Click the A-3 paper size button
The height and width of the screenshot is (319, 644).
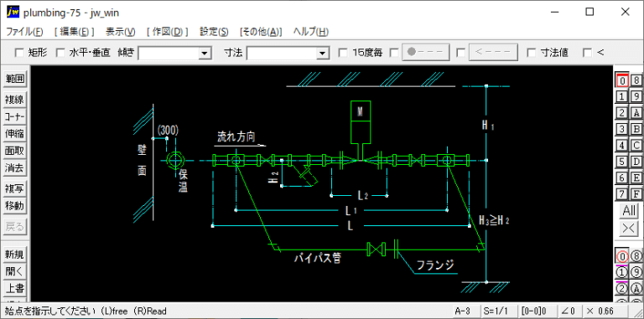[x=465, y=311]
